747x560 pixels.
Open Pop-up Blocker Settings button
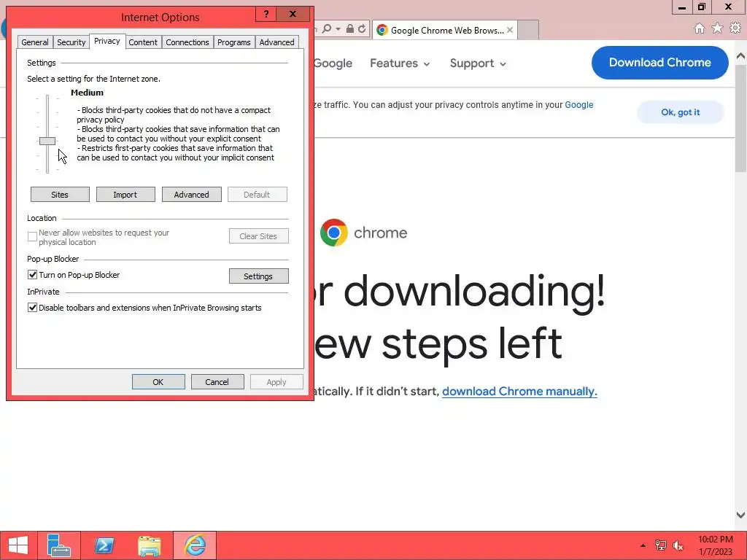tap(259, 276)
